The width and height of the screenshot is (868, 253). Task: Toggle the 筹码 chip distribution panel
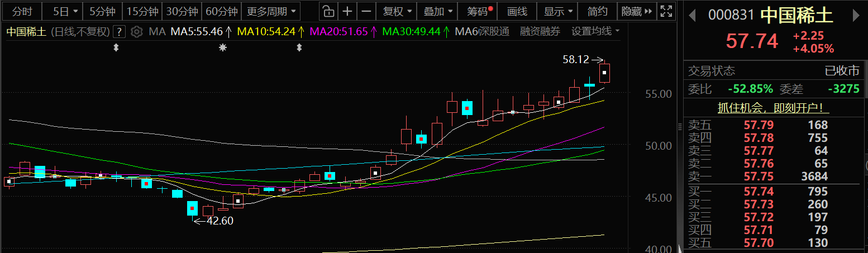coord(479,11)
